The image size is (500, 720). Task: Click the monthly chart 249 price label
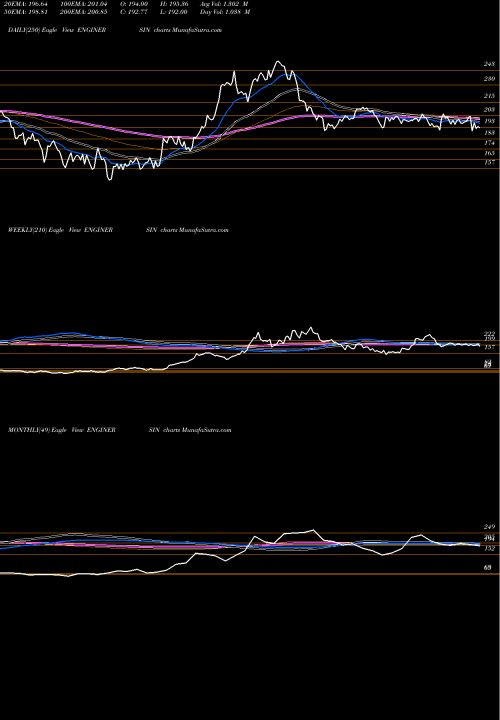[489, 527]
